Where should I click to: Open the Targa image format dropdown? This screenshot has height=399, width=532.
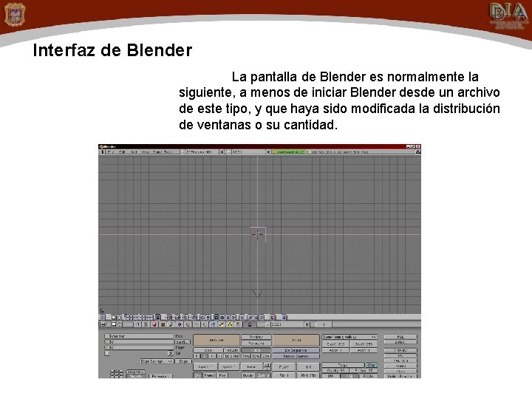pos(343,365)
